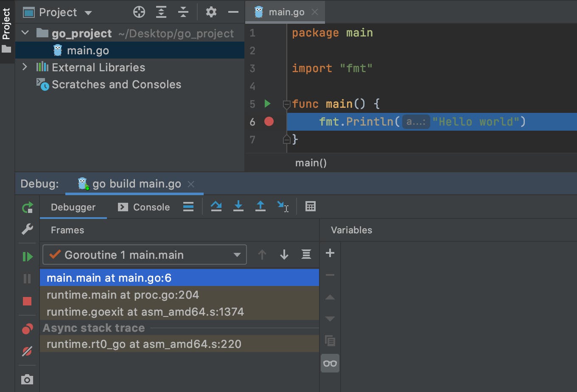577x392 pixels.
Task: Open debug configuration wrench icon
Action: tap(27, 229)
